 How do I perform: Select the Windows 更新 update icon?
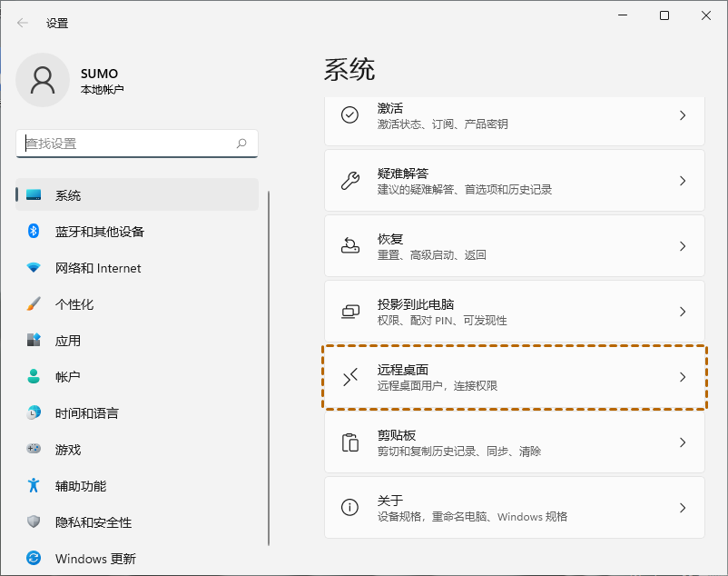(x=33, y=558)
